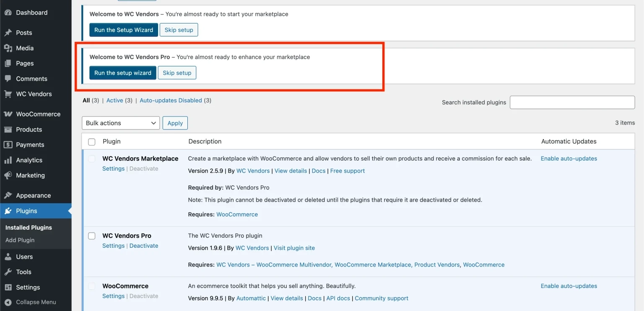Check the WC Vendors Pro row checkbox

point(91,236)
